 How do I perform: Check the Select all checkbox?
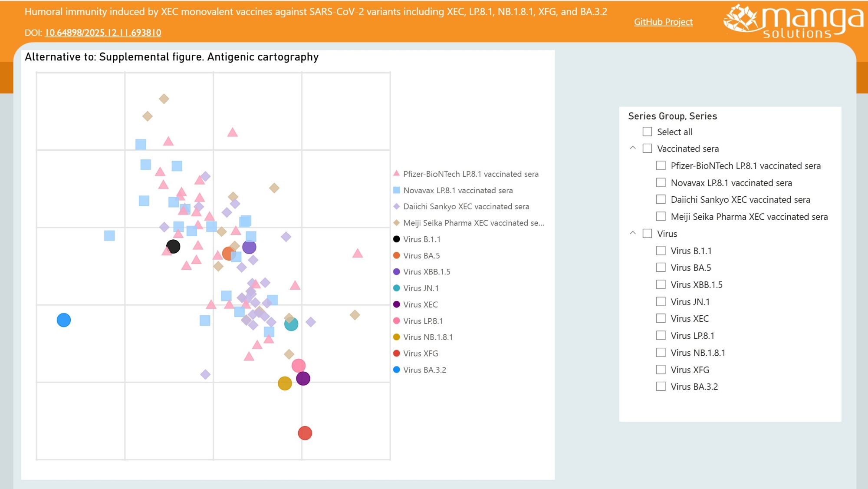point(647,132)
